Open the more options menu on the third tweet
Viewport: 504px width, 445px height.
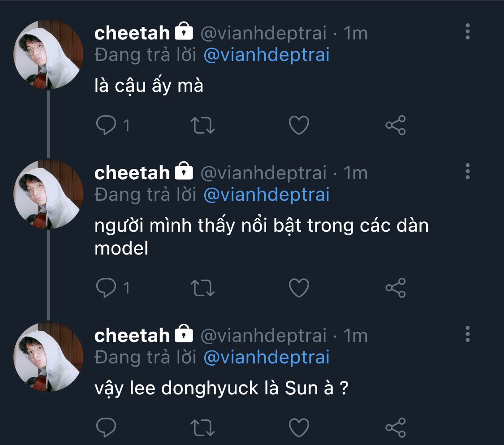468,334
